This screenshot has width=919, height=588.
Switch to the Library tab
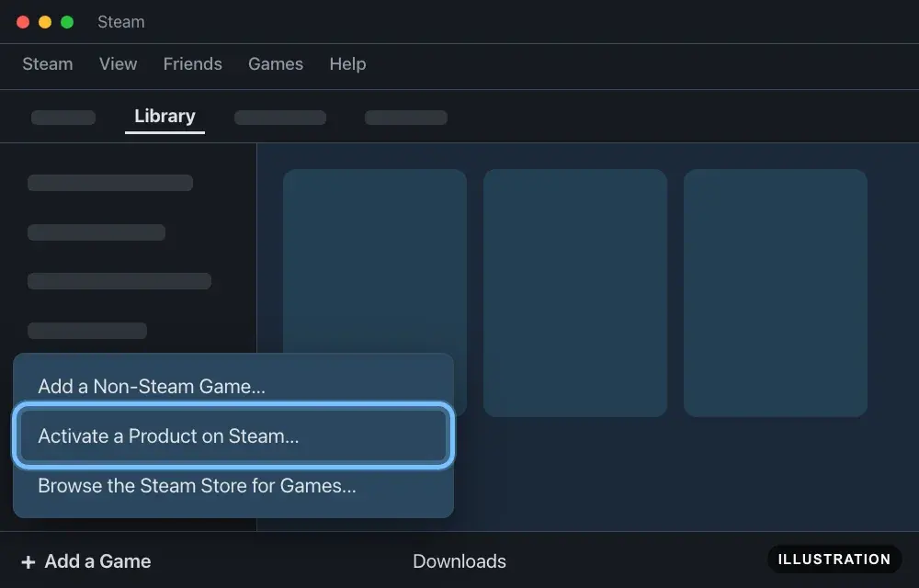(x=165, y=116)
